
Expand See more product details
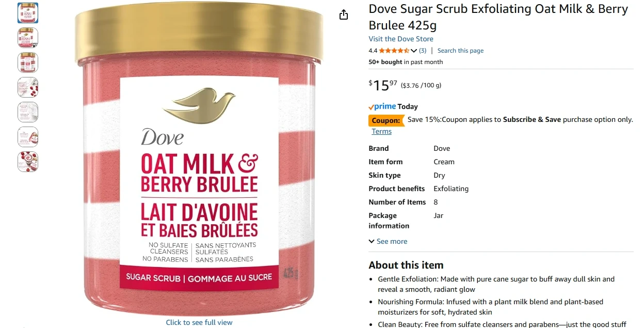point(388,241)
